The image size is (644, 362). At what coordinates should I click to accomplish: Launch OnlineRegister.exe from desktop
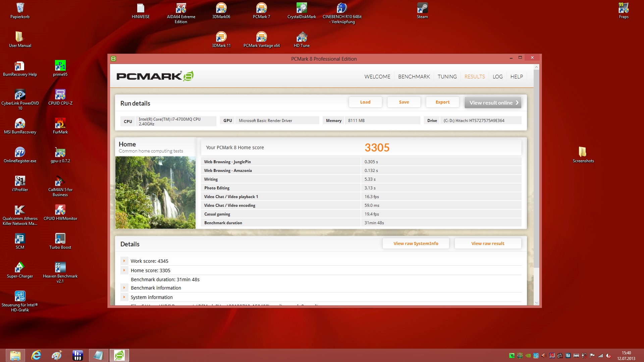20,155
